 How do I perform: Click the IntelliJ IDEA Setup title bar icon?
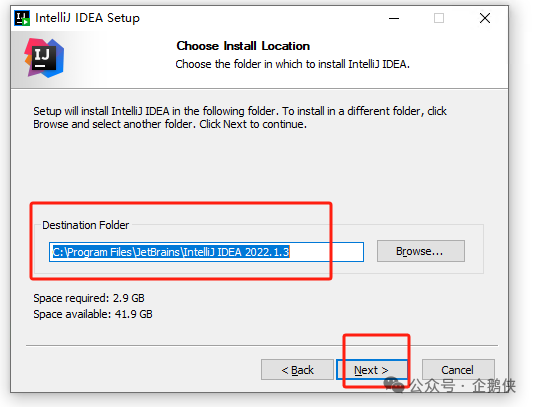click(22, 18)
